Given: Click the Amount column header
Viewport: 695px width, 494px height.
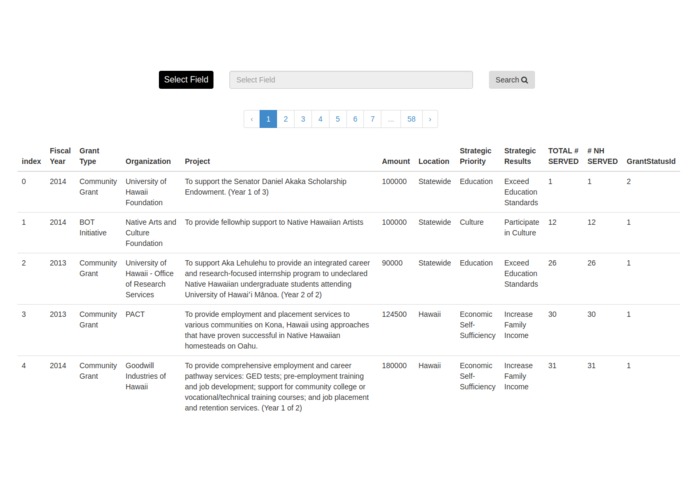Looking at the screenshot, I should 396,161.
